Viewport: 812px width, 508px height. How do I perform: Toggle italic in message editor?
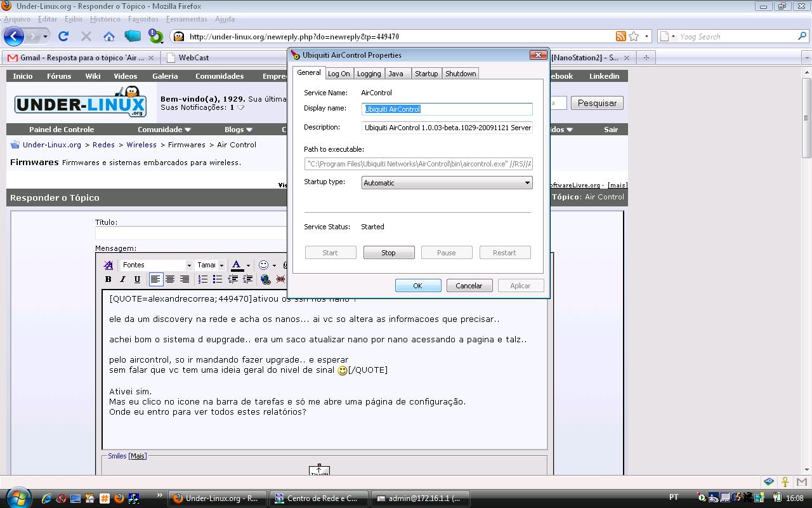122,279
